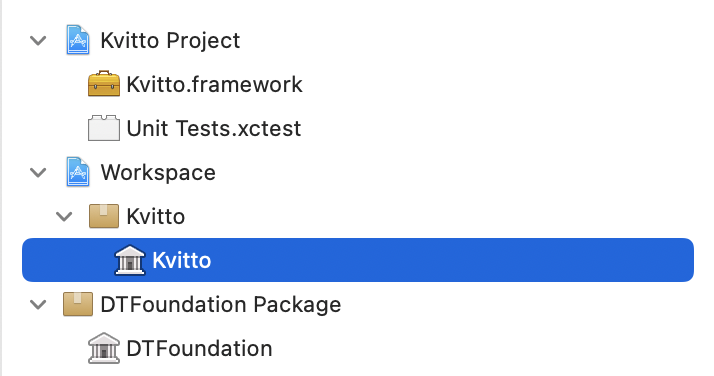Collapse the Kvitto Project group
The width and height of the screenshot is (714, 376).
coord(38,41)
